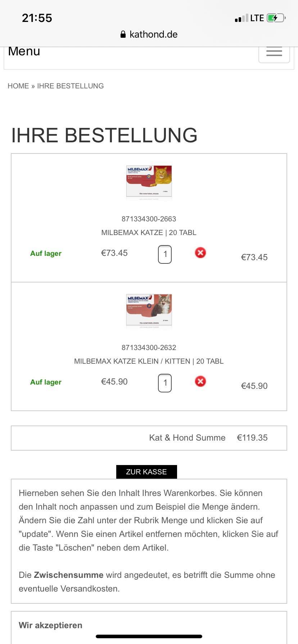Tap the padlock icon beside kathond.de

click(123, 34)
